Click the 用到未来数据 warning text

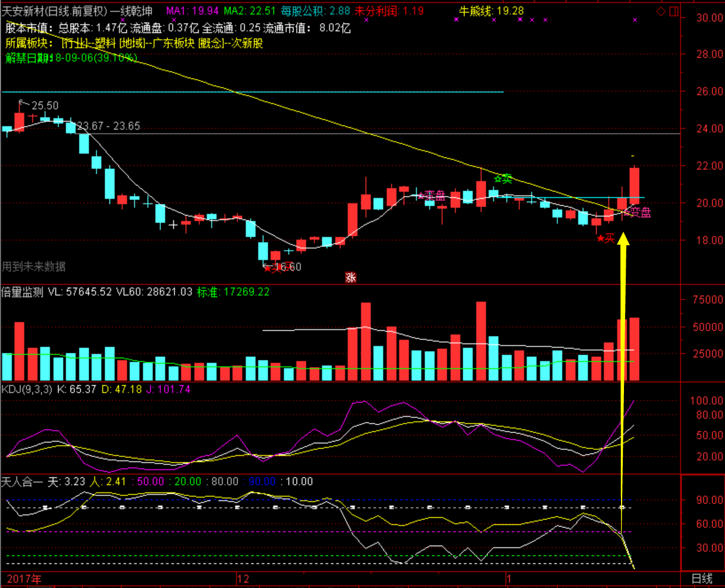[34, 267]
